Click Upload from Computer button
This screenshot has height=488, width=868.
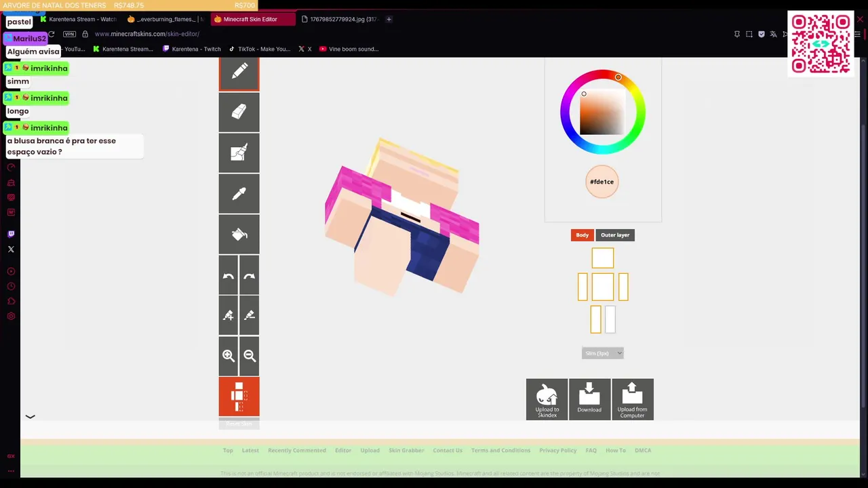[x=632, y=399]
